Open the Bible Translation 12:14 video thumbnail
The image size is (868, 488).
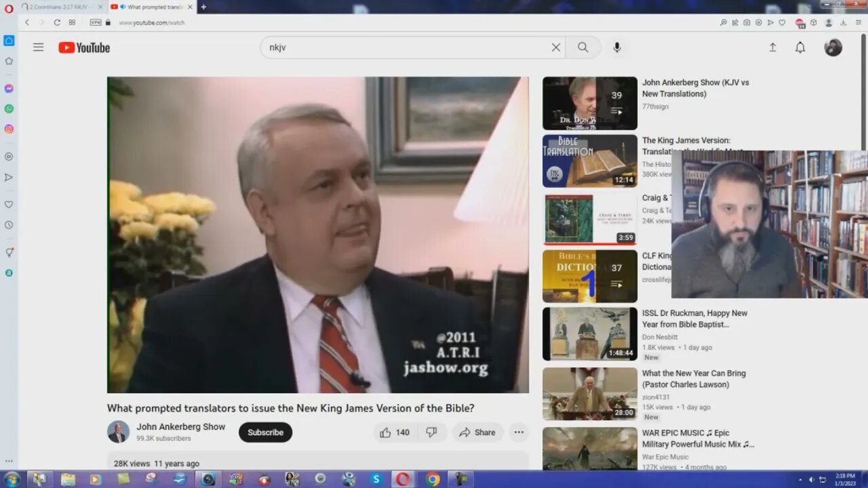(x=590, y=161)
